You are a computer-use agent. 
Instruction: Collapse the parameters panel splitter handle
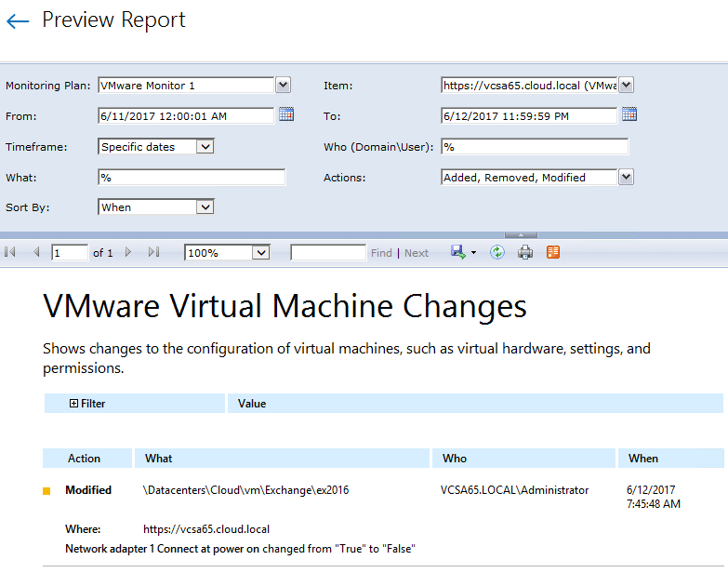[521, 235]
